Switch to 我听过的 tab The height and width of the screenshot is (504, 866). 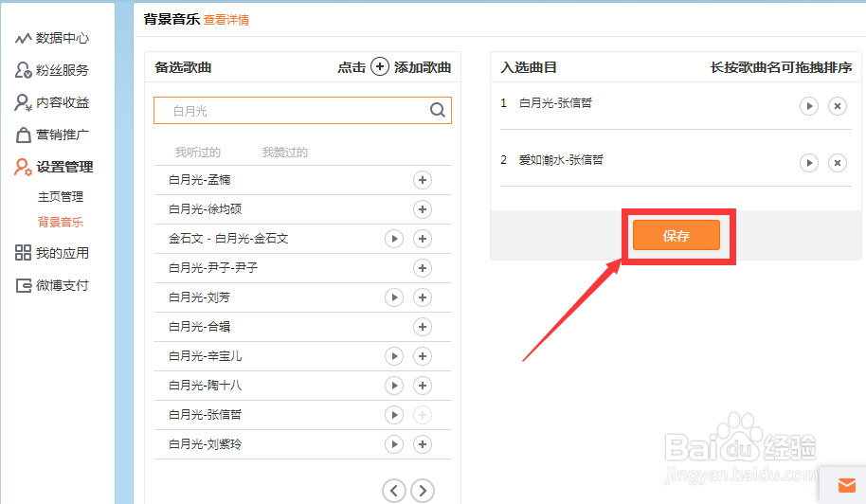click(x=197, y=153)
